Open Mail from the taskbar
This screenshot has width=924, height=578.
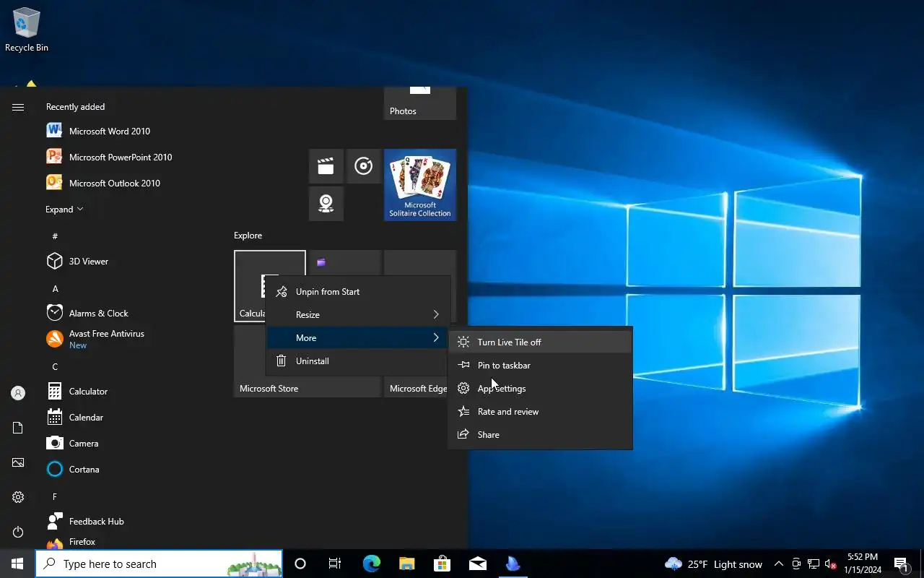pos(477,564)
